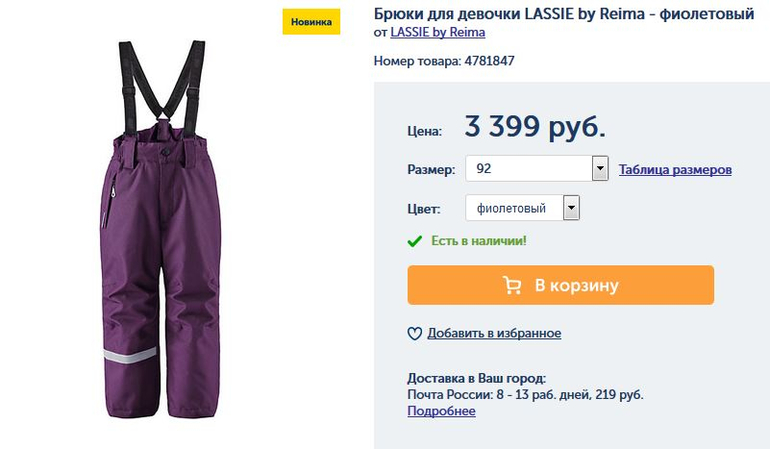The image size is (770, 449).
Task: Select the size field showing 92
Action: click(x=529, y=169)
